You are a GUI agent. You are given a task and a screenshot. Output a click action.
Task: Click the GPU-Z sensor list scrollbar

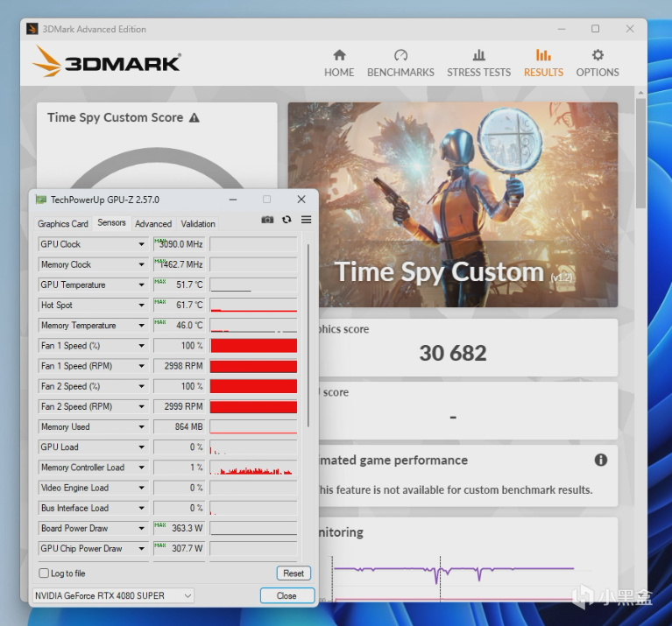click(x=308, y=335)
